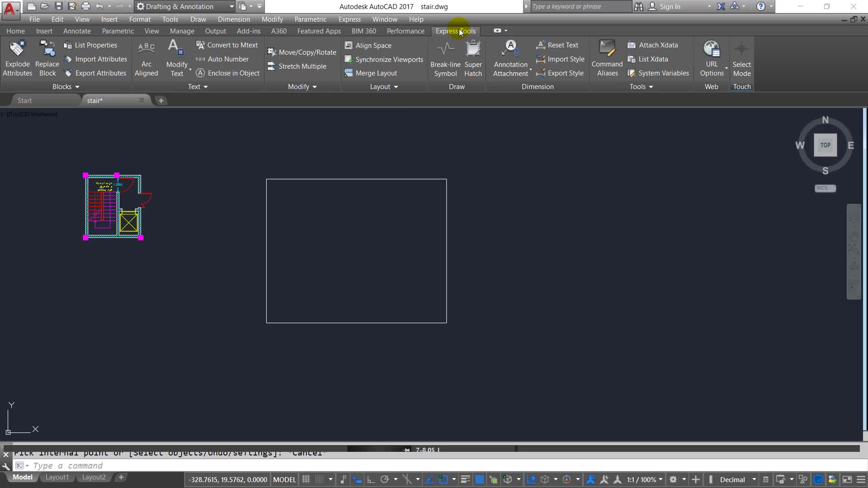Click the TOP face of ViewCube
The image size is (868, 488).
[825, 145]
